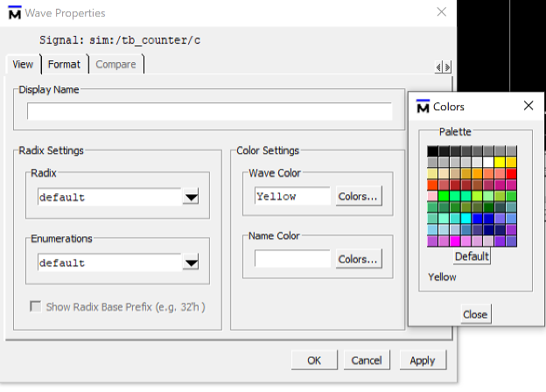Switch to the View tab
Screen dimensions: 546x392
pos(23,65)
